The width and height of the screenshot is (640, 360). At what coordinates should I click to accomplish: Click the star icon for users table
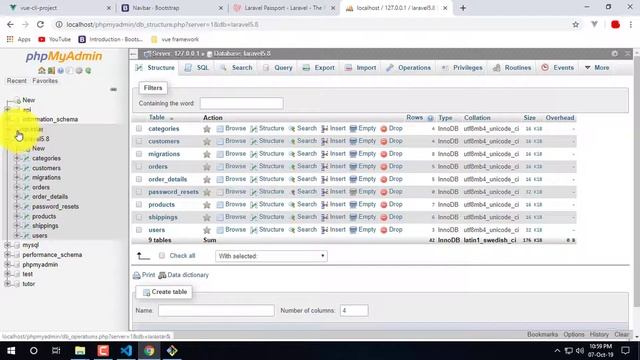click(207, 230)
